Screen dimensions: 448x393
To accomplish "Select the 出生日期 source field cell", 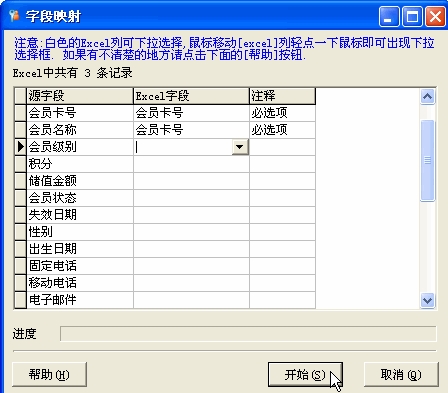I will point(80,249).
